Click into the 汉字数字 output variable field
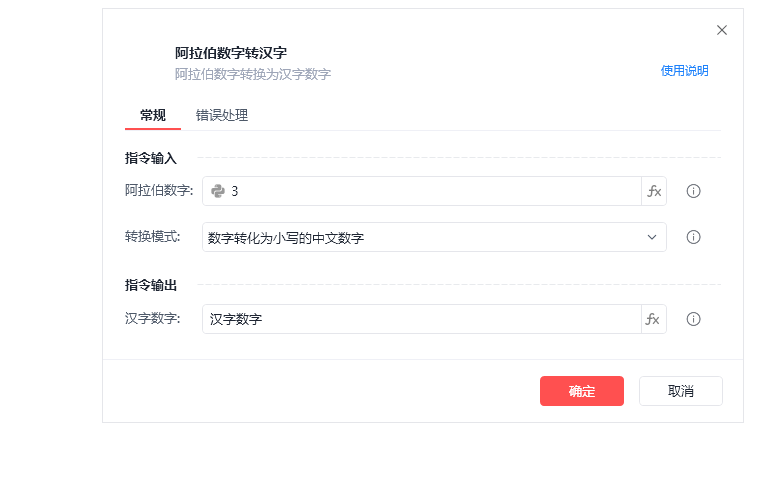766x483 pixels. (x=420, y=319)
